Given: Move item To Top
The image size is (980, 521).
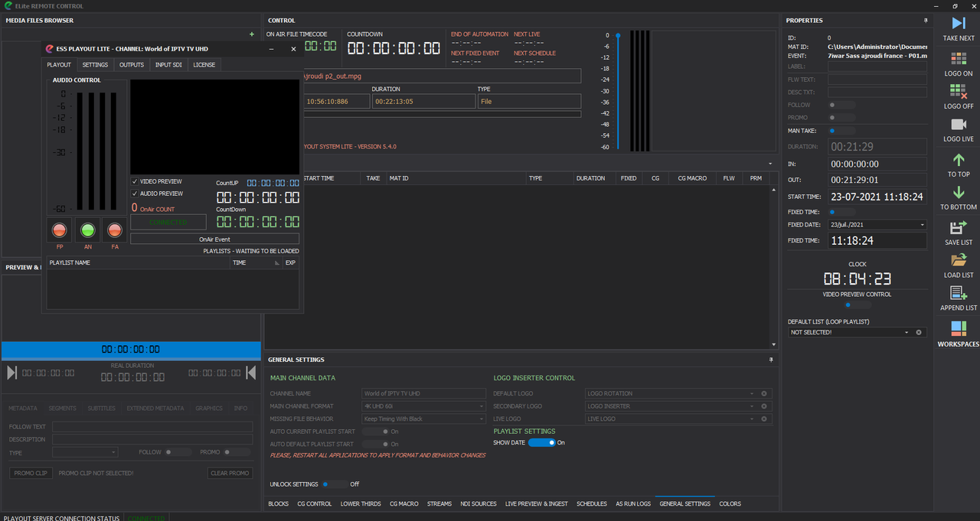Looking at the screenshot, I should pyautogui.click(x=958, y=159).
